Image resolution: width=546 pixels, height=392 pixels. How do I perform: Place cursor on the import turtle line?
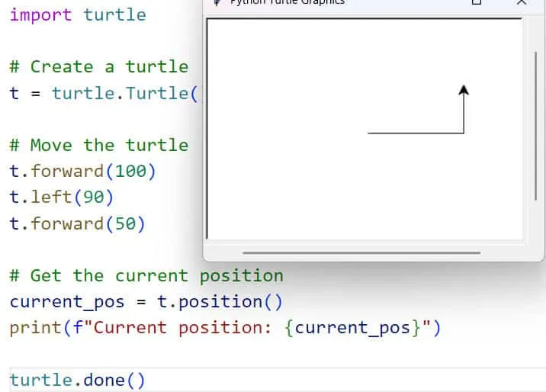point(77,14)
